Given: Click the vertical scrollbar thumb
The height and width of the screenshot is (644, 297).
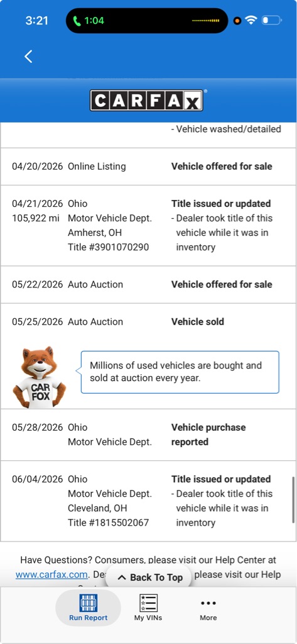Looking at the screenshot, I should coord(293,499).
